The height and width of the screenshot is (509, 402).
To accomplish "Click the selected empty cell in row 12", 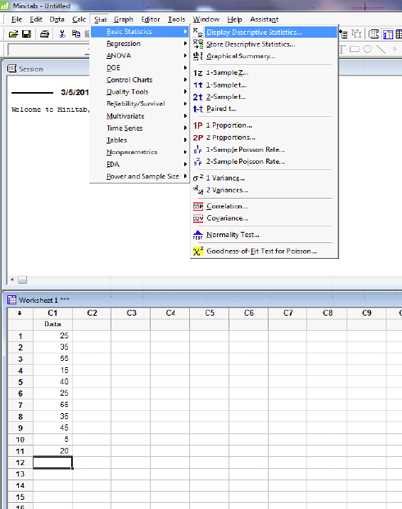I will tap(53, 463).
